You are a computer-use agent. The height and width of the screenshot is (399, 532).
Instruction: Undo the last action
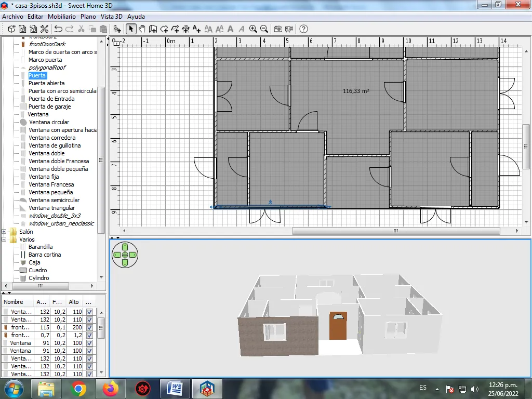[x=58, y=29]
